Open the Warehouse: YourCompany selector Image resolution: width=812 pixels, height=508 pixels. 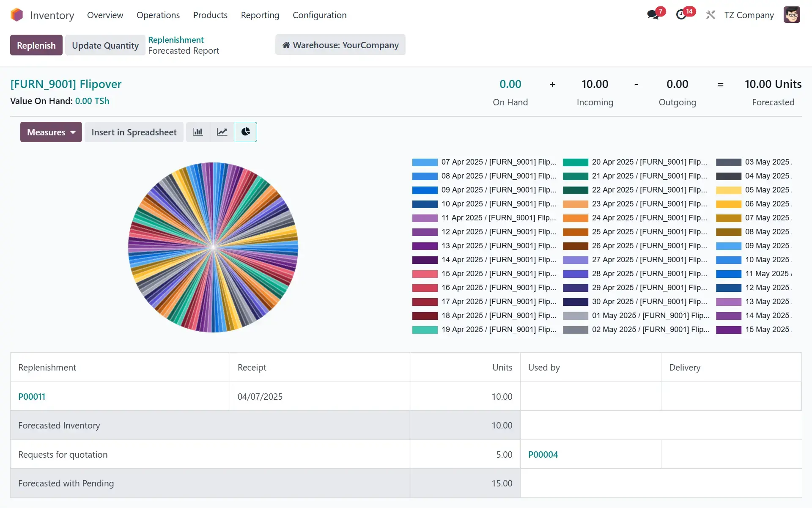[340, 45]
